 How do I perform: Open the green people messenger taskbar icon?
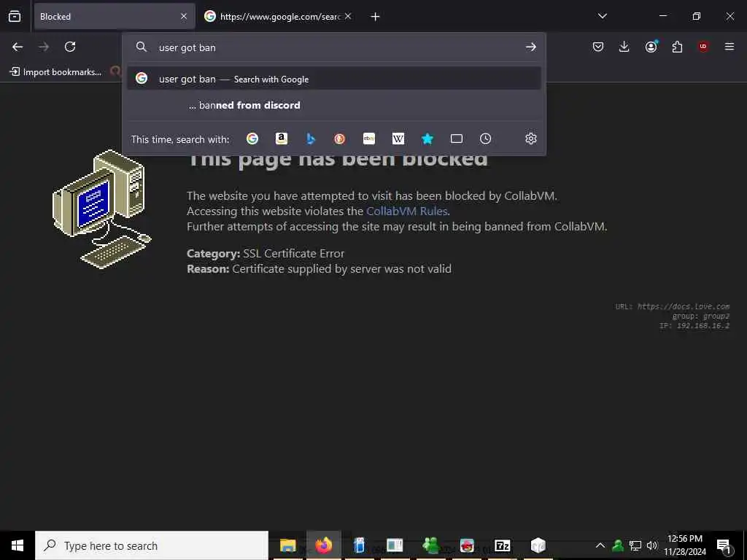430,545
